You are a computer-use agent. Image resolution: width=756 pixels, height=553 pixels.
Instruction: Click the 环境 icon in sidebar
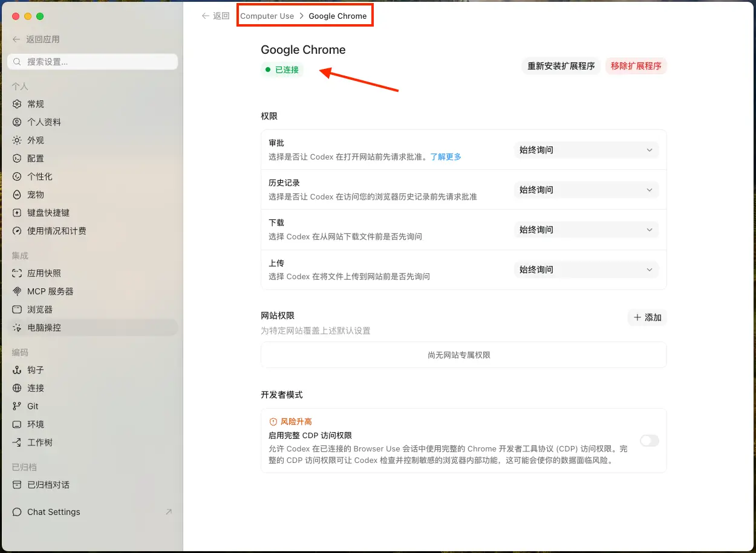[17, 424]
